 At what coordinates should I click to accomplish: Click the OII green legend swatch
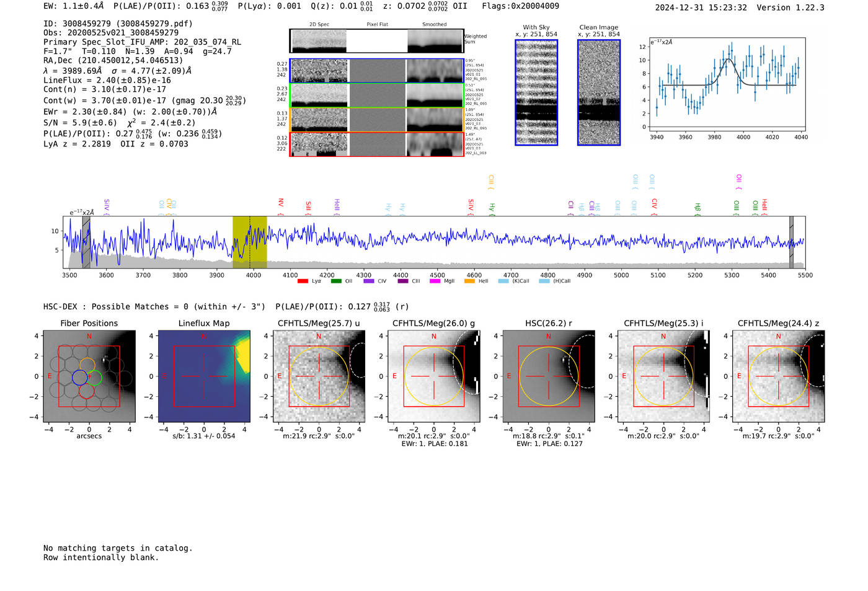[x=336, y=281]
